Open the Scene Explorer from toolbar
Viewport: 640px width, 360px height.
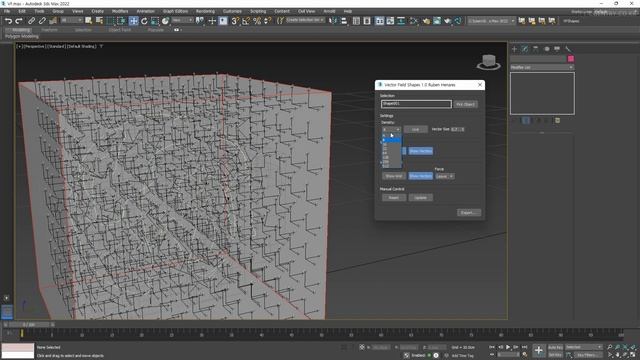(356, 21)
